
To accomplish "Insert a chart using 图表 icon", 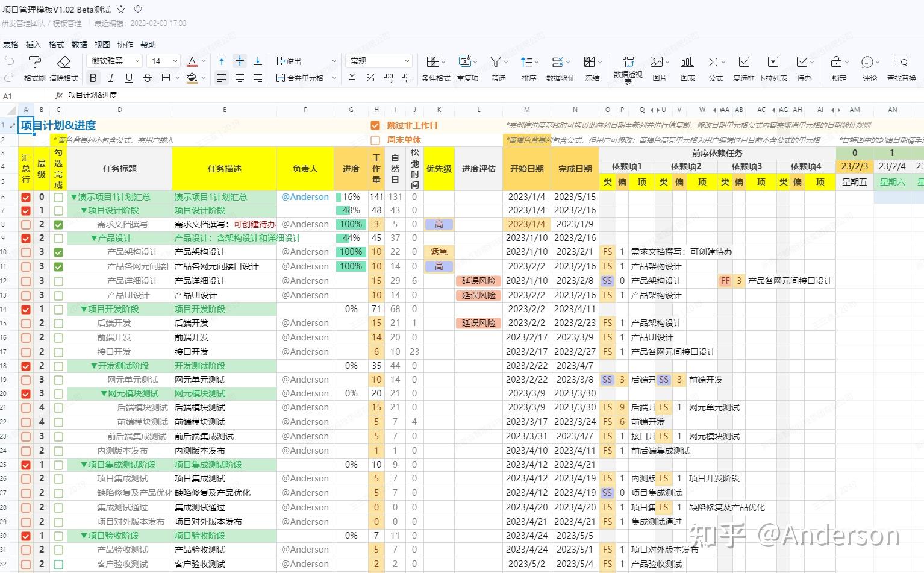I will coord(687,66).
